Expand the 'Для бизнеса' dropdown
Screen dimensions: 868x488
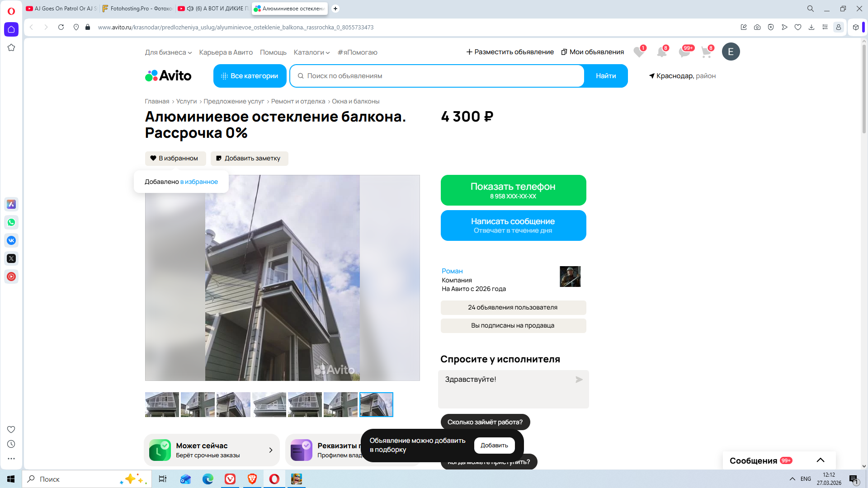click(168, 52)
